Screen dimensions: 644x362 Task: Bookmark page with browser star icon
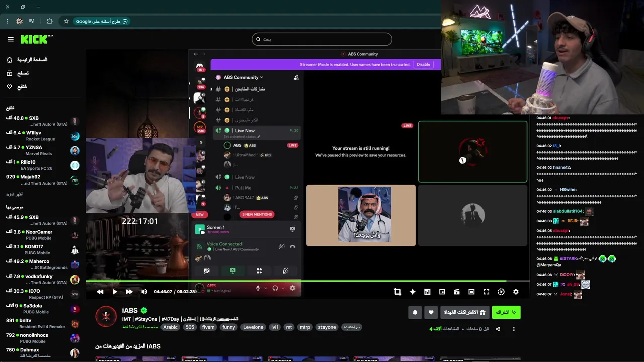pos(66,21)
